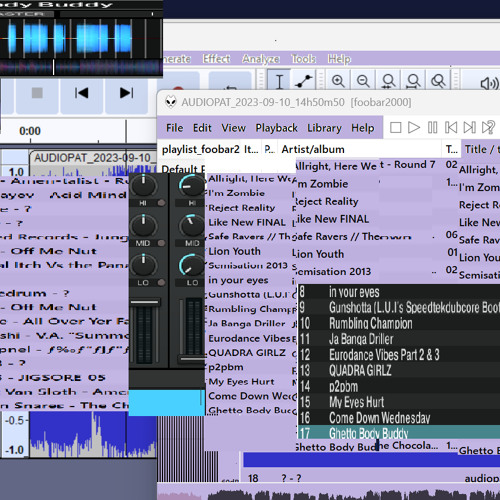Click the right channel LO knob
This screenshot has width=500, height=500.
192,265
